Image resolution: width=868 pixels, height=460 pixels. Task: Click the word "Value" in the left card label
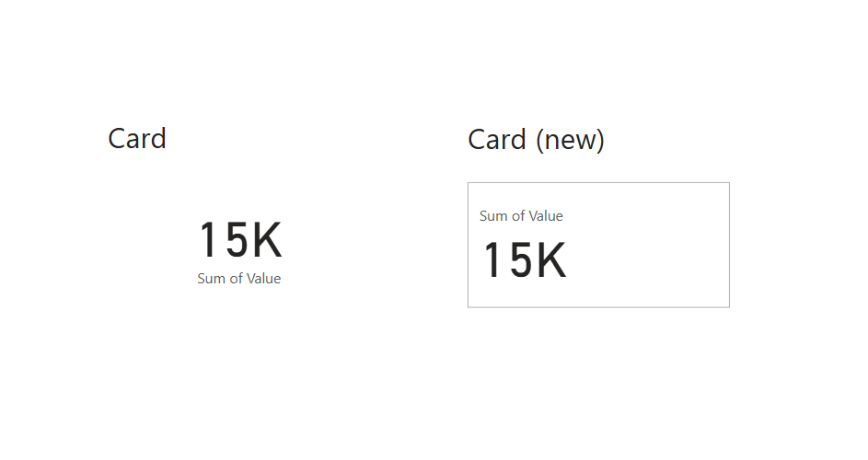click(x=262, y=279)
